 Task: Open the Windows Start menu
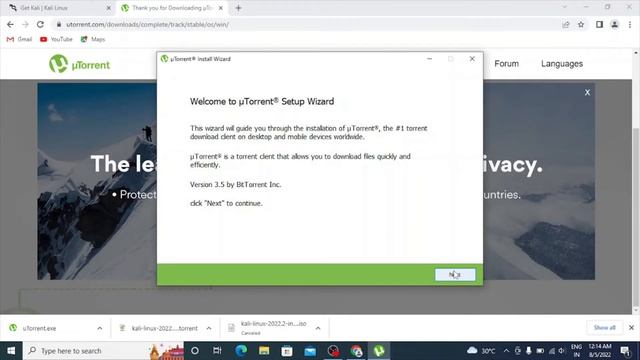11,351
